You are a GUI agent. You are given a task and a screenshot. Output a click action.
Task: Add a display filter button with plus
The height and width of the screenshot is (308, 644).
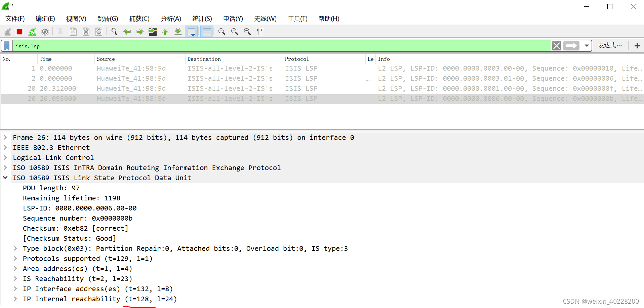(x=637, y=46)
